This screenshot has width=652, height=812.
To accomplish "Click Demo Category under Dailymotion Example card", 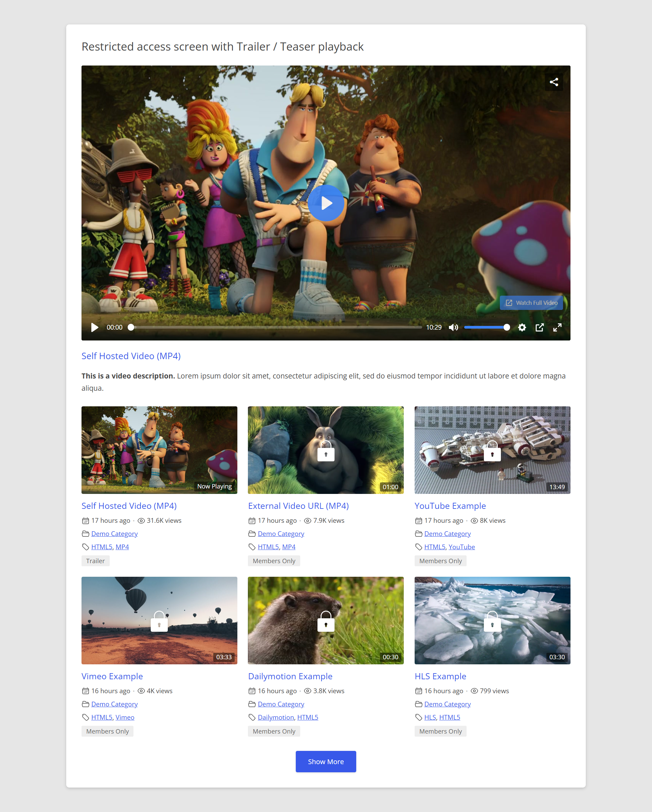I will 281,704.
